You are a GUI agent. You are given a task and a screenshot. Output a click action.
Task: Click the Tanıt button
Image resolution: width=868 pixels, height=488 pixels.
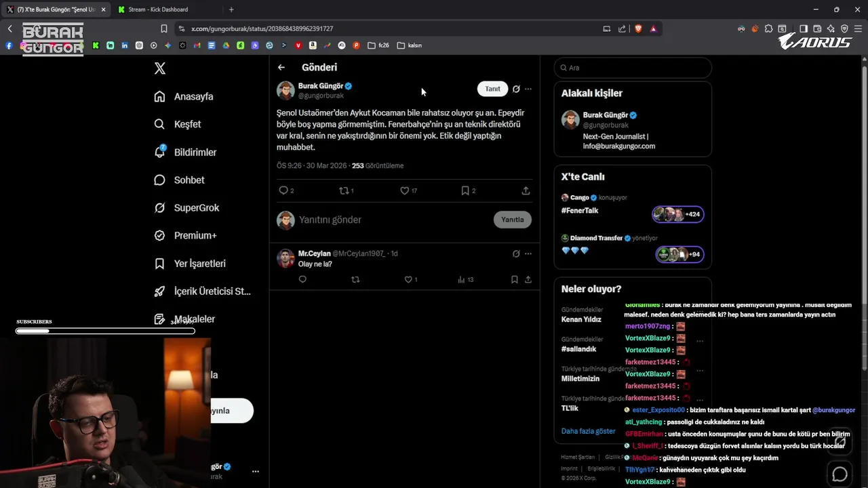click(492, 89)
